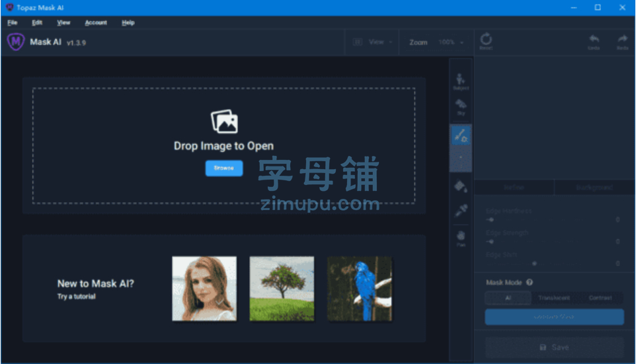Select the Pan hand tool
This screenshot has height=364, width=636.
[x=460, y=238]
